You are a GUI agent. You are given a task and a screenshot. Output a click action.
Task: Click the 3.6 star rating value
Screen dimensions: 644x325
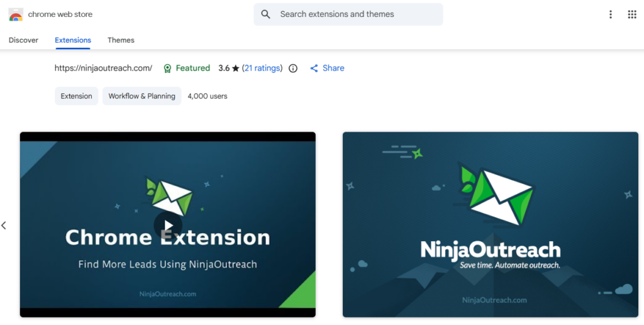pyautogui.click(x=229, y=68)
